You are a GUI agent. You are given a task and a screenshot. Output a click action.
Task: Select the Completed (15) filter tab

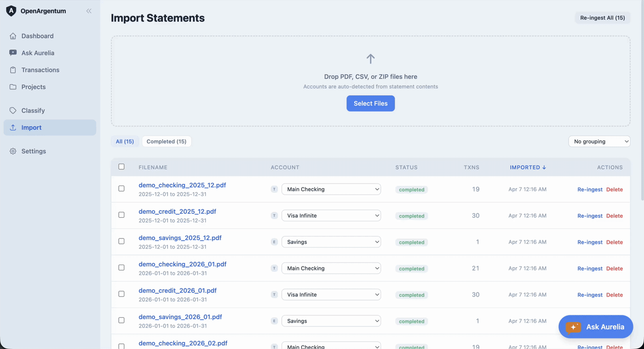(x=167, y=141)
